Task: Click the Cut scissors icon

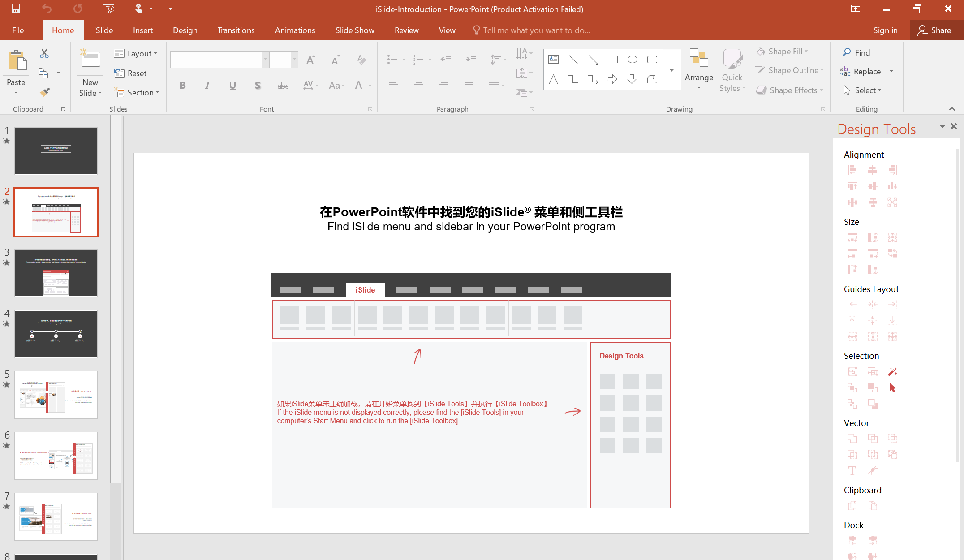Action: click(x=44, y=53)
